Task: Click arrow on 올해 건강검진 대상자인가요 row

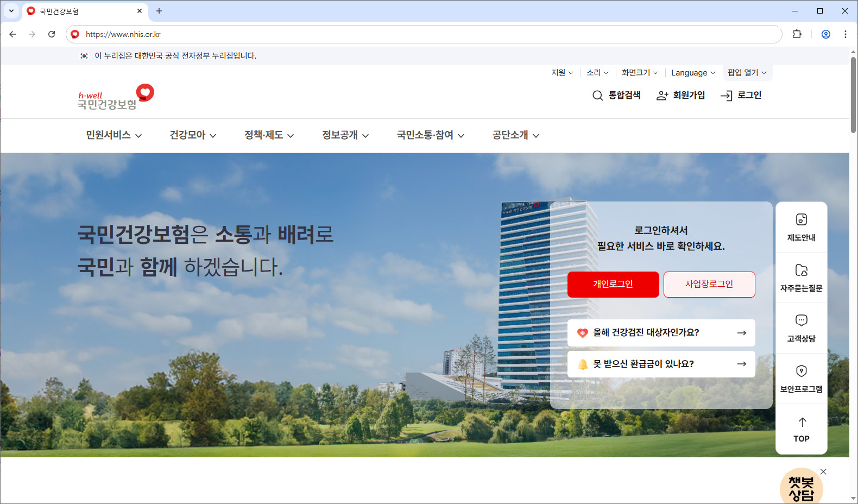Action: pos(742,333)
